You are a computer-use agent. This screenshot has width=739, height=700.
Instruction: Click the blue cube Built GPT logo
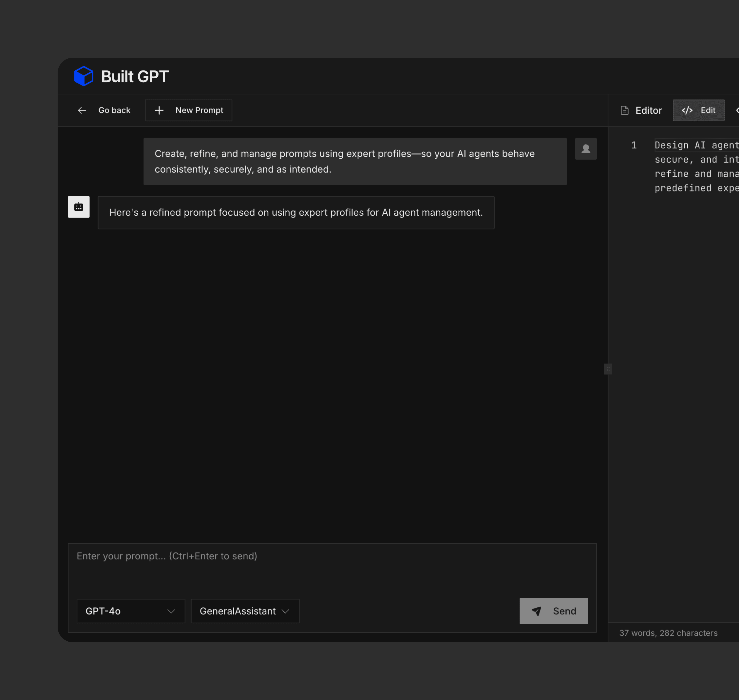pyautogui.click(x=84, y=76)
